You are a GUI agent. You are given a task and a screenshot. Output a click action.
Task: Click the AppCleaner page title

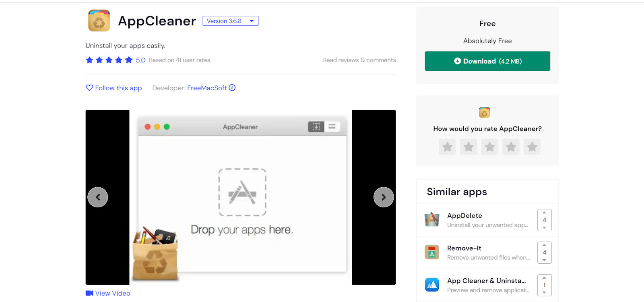(x=157, y=21)
